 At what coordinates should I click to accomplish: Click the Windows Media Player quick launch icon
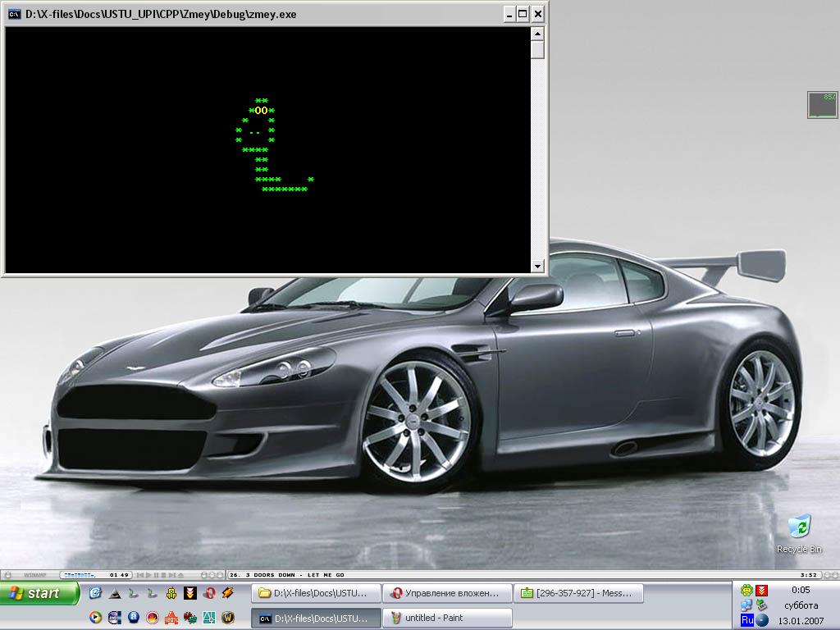(95, 618)
